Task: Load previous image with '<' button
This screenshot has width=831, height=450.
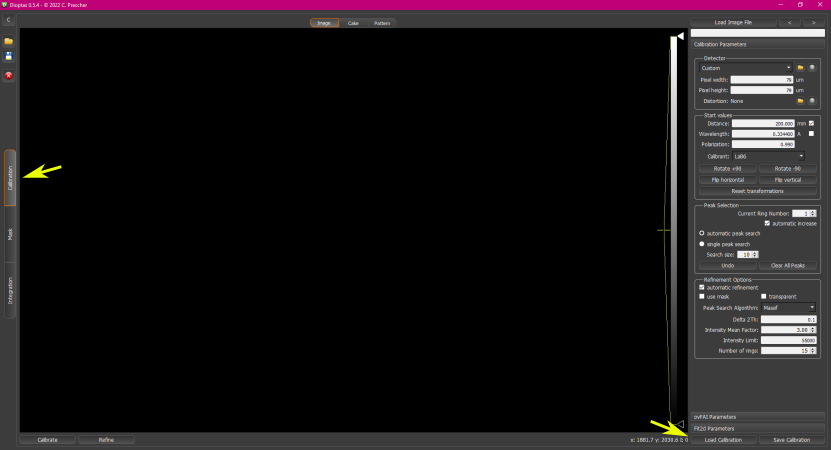Action: pos(790,22)
